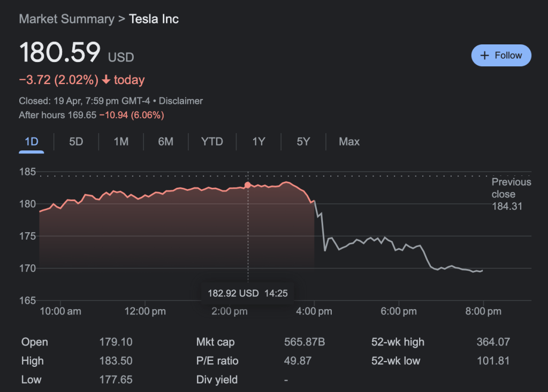Click the Follow button
This screenshot has width=548, height=392.
click(x=501, y=56)
